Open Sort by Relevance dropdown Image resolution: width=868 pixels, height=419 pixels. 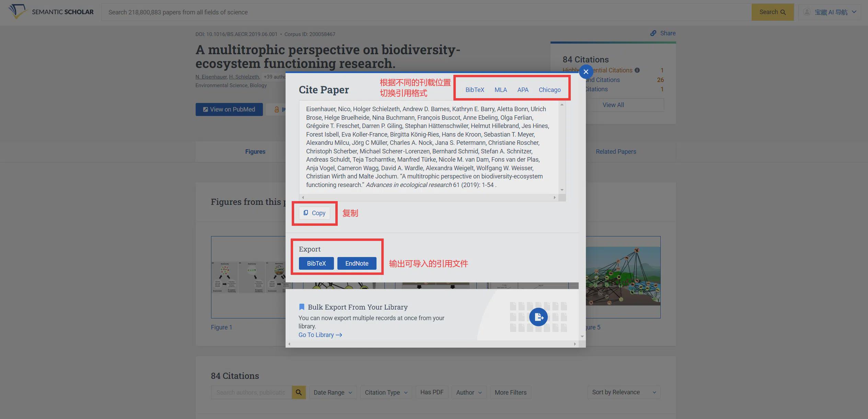click(x=624, y=392)
